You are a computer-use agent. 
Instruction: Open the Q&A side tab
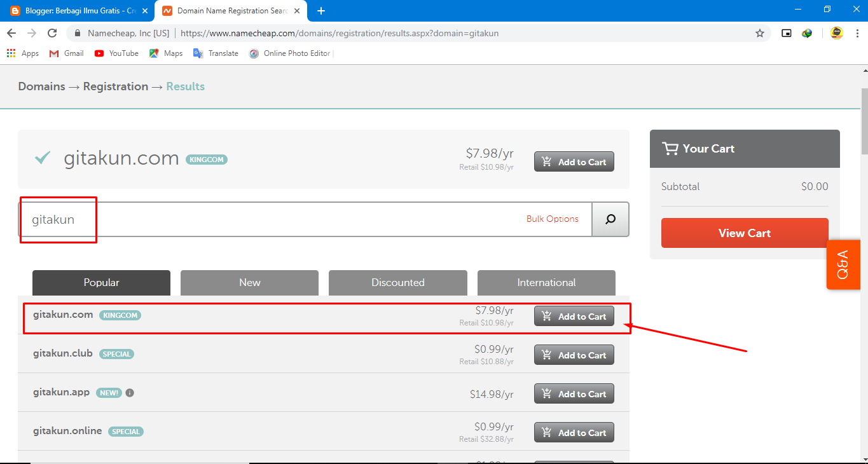pyautogui.click(x=843, y=265)
